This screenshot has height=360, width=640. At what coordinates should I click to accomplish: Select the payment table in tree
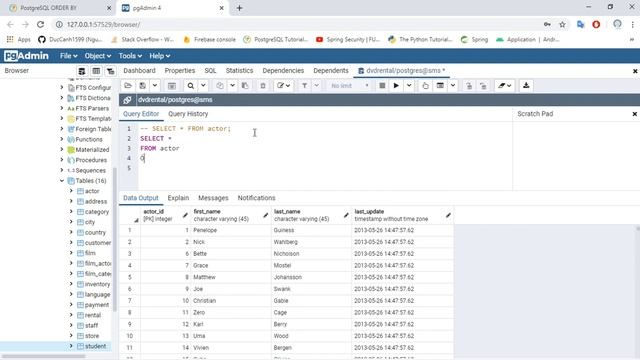97,305
